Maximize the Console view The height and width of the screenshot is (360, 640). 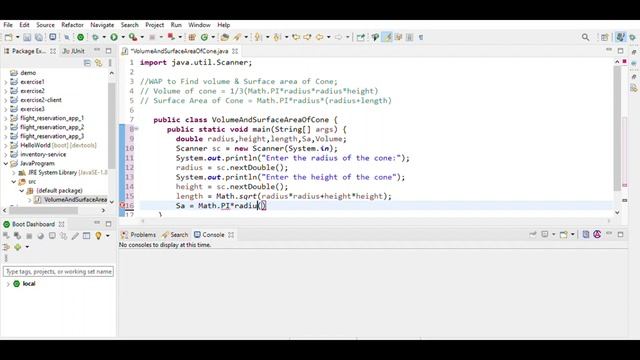click(x=620, y=235)
